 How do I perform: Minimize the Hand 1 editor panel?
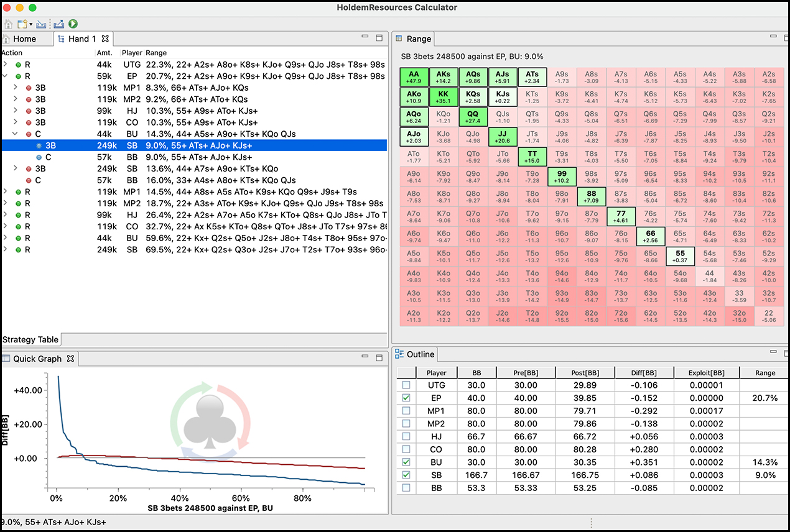tap(365, 37)
